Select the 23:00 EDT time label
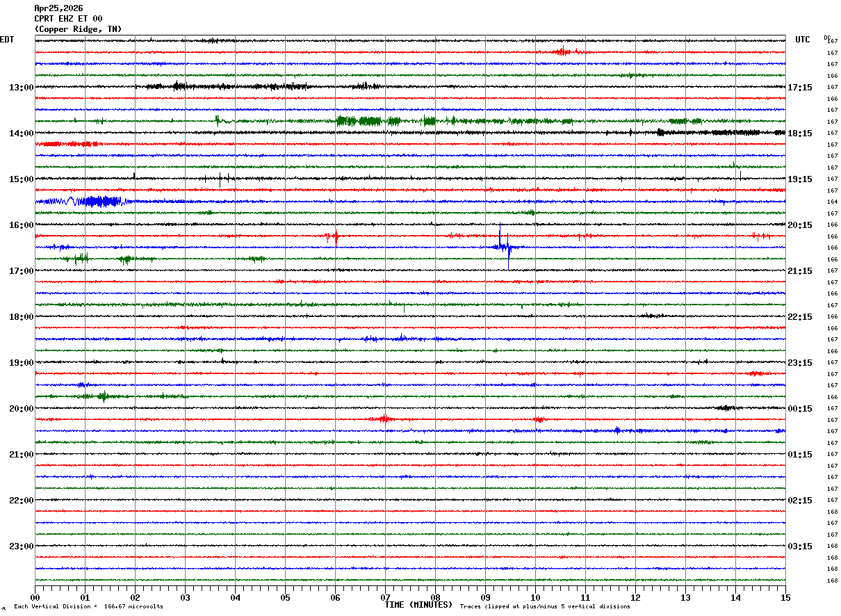841x616 pixels. point(21,546)
